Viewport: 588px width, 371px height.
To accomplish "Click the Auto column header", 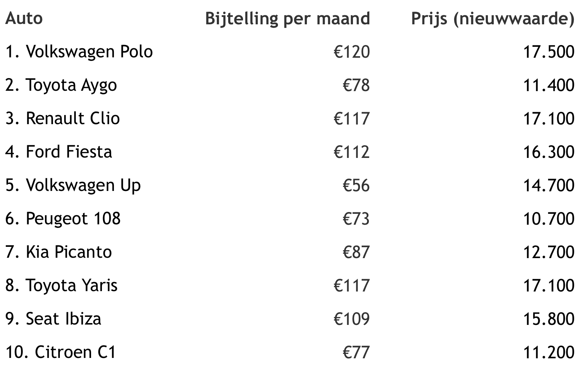I will click(24, 18).
